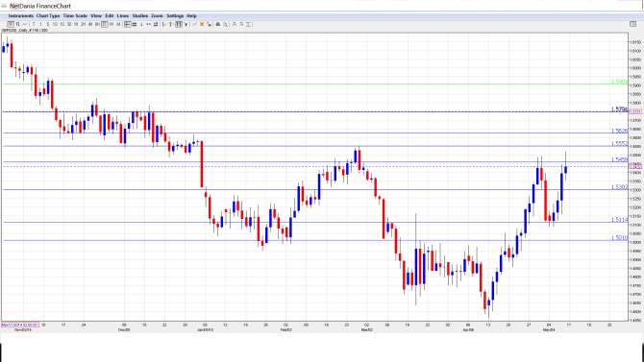Image resolution: width=644 pixels, height=362 pixels.
Task: Switch to 2 hour time scale
Action: click(x=83, y=25)
